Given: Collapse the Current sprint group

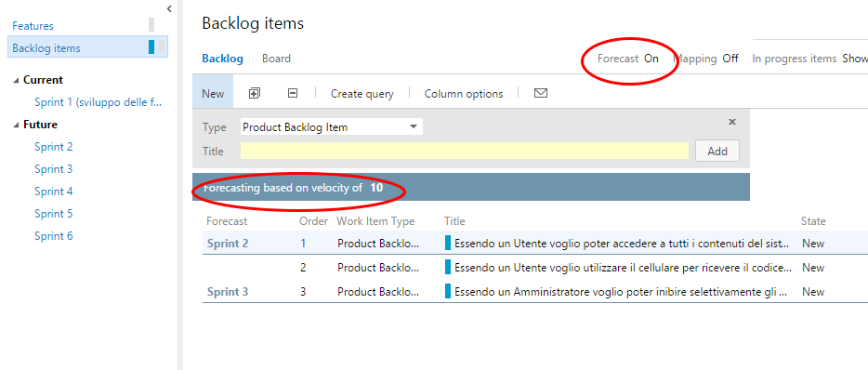Looking at the screenshot, I should 16,80.
